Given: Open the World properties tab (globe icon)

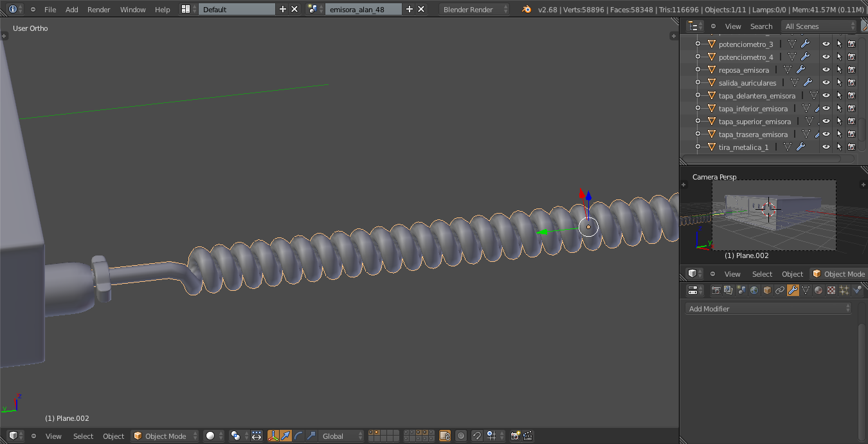Looking at the screenshot, I should [754, 290].
